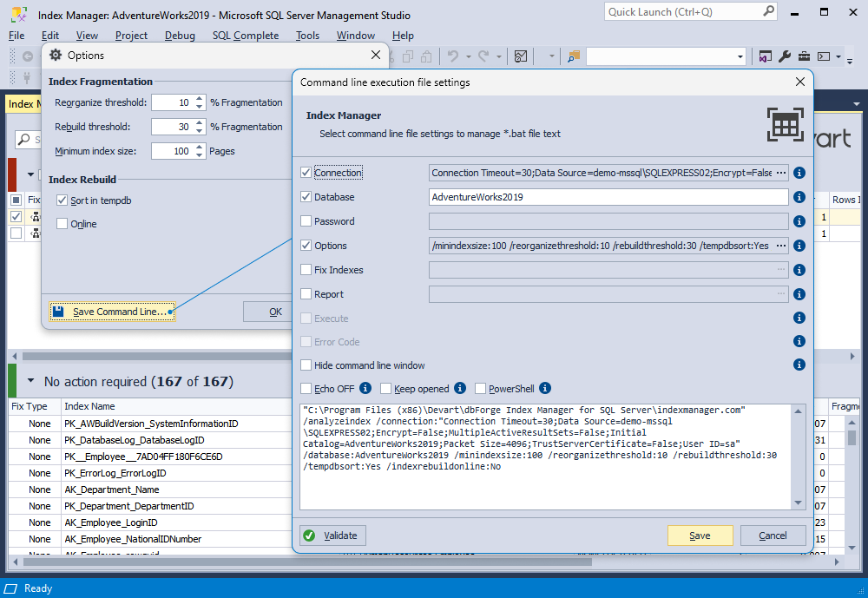This screenshot has height=598, width=868.
Task: Open the toolbar combo box dropdown arrow
Action: [740, 56]
